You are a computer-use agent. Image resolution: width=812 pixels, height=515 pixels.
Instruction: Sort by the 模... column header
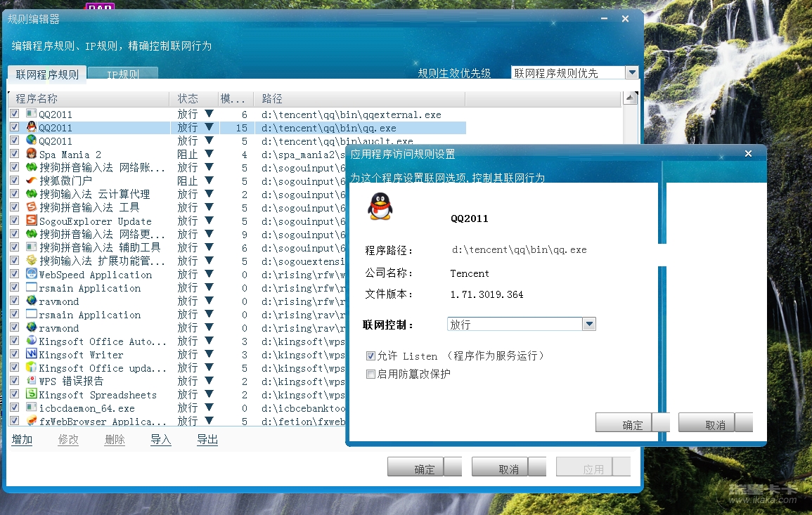(x=235, y=98)
